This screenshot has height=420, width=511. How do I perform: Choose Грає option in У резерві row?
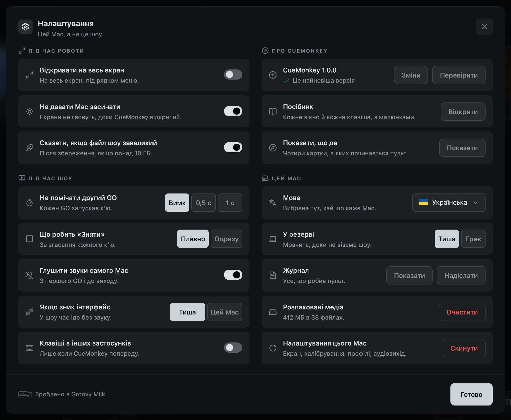[x=473, y=239]
